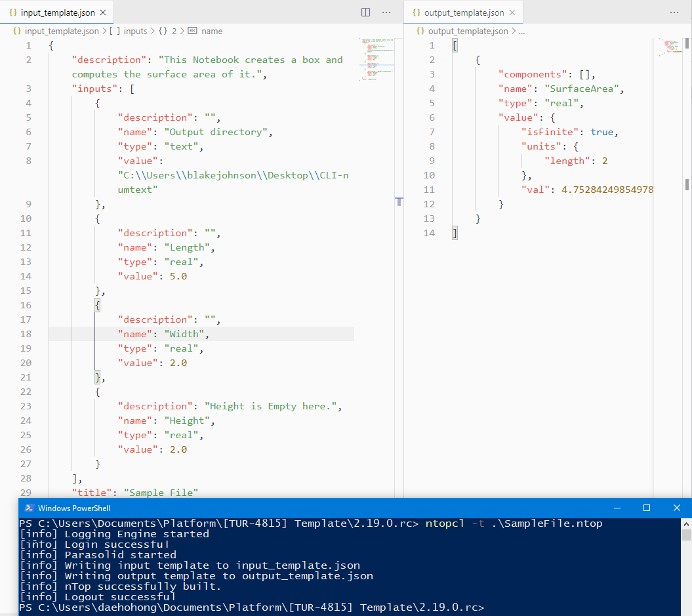Click 'ntopcl' command in PowerShell
The image size is (692, 616).
(445, 524)
